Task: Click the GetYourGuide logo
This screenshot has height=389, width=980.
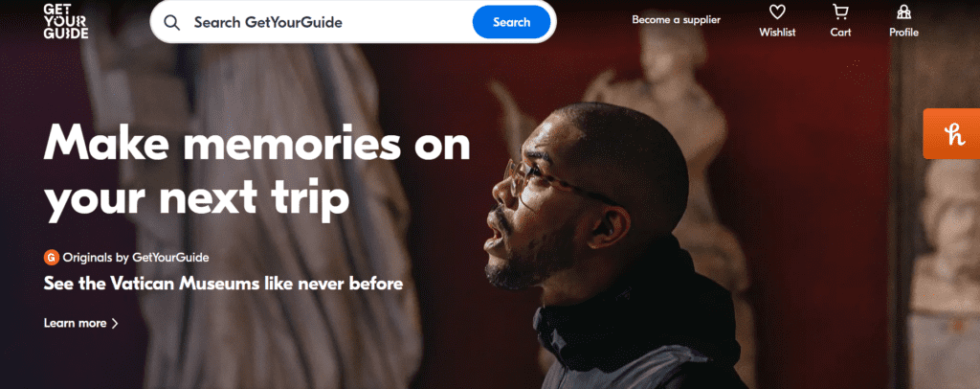Action: click(x=66, y=21)
